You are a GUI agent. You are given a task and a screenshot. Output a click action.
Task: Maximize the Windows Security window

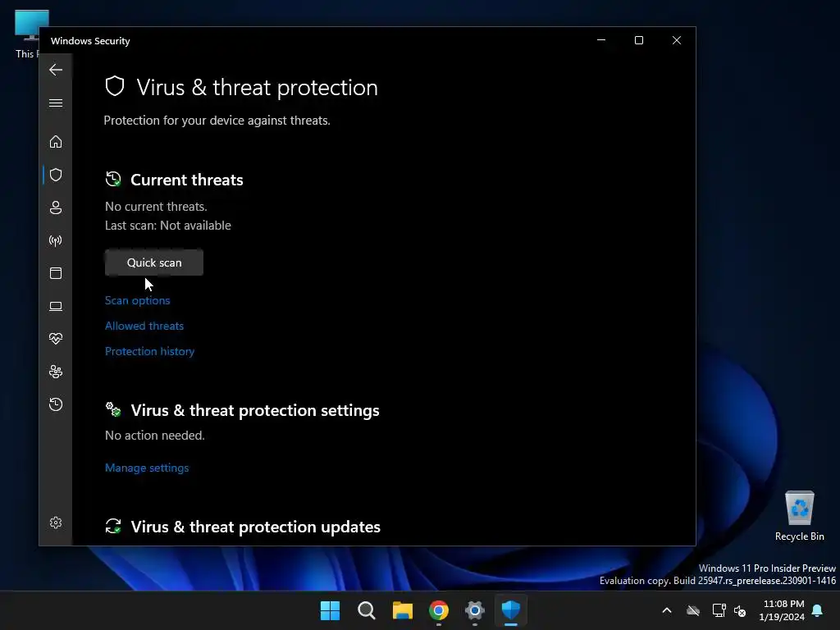[638, 40]
